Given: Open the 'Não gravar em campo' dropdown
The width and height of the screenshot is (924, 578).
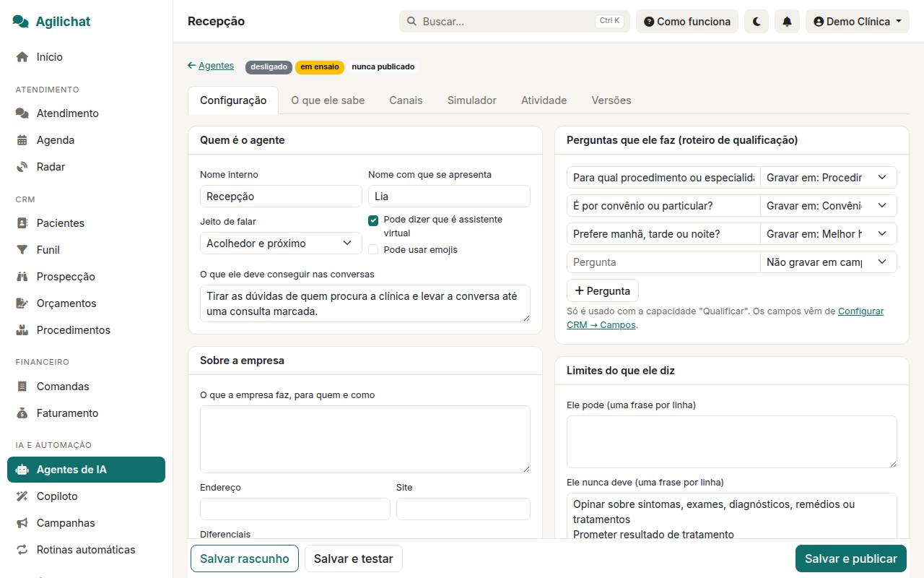Looking at the screenshot, I should pyautogui.click(x=829, y=262).
